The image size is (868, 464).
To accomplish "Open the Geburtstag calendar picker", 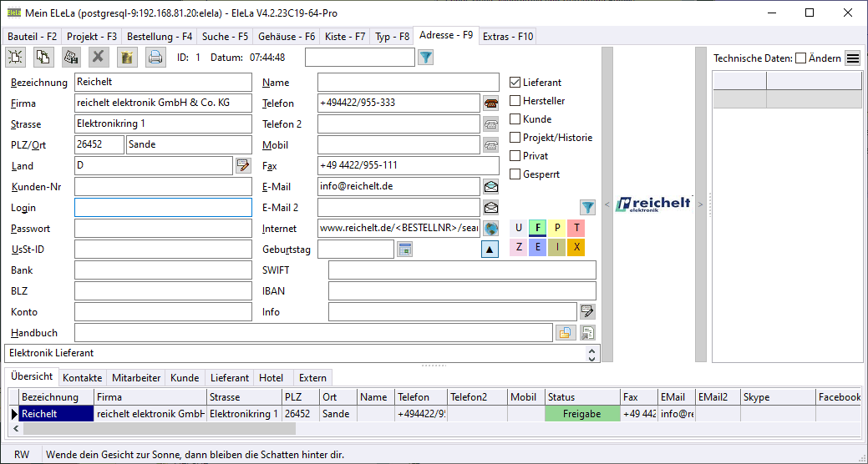I will pyautogui.click(x=405, y=250).
